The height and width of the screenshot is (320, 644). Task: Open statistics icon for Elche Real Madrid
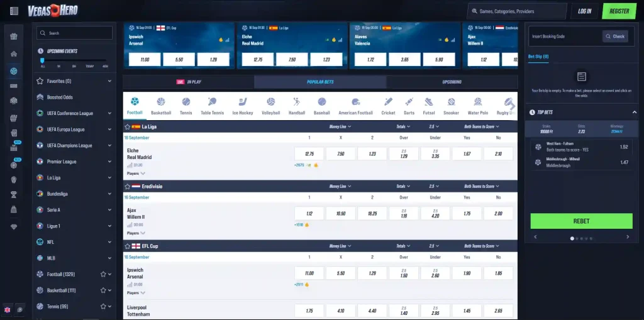pyautogui.click(x=130, y=165)
